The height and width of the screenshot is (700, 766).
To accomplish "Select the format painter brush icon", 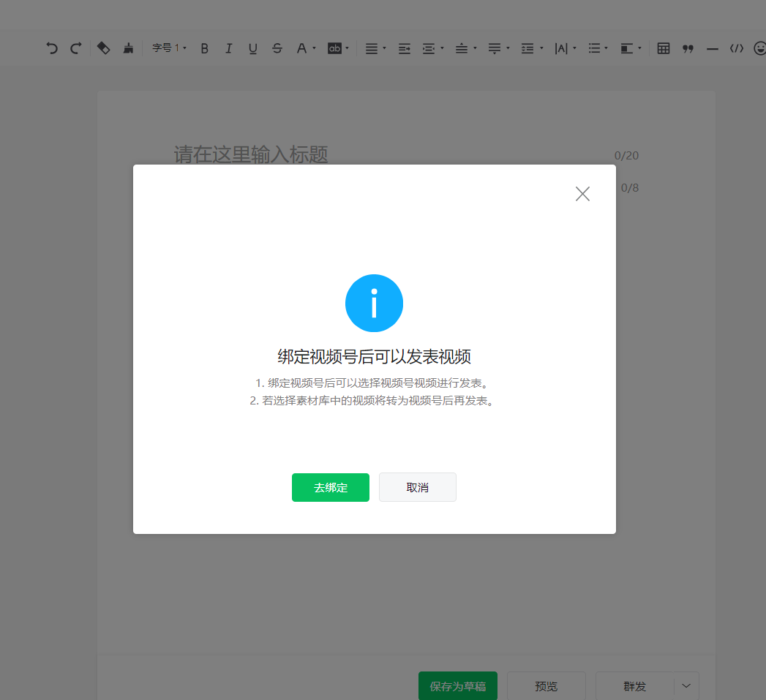I will tap(128, 48).
